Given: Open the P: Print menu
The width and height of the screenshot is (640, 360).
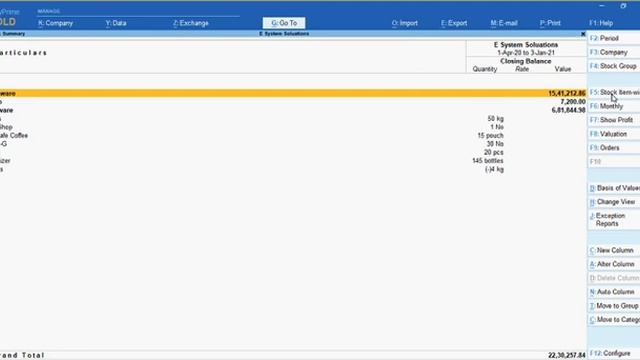Looking at the screenshot, I should click(x=550, y=23).
